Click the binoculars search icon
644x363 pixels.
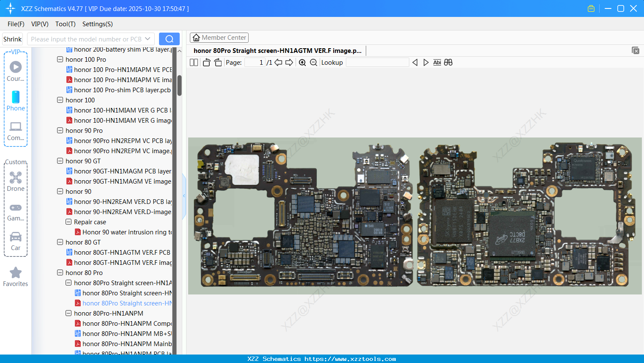click(448, 63)
